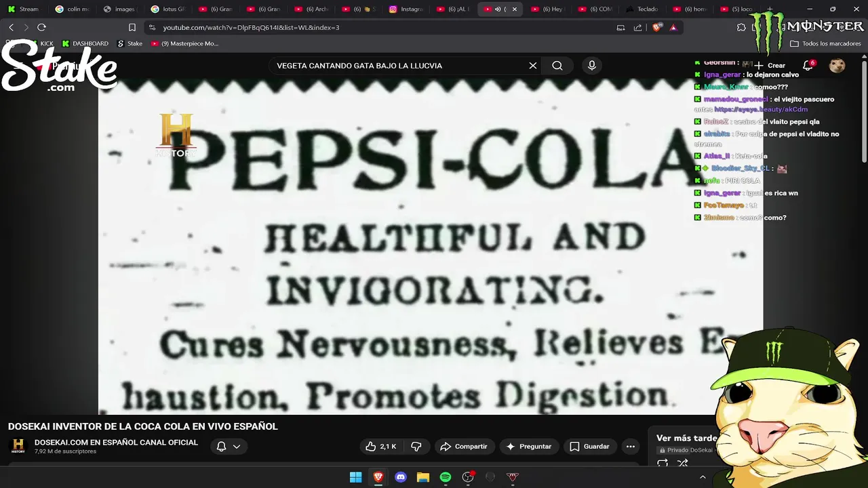
Task: Open the Stake bookmark
Action: click(x=130, y=43)
